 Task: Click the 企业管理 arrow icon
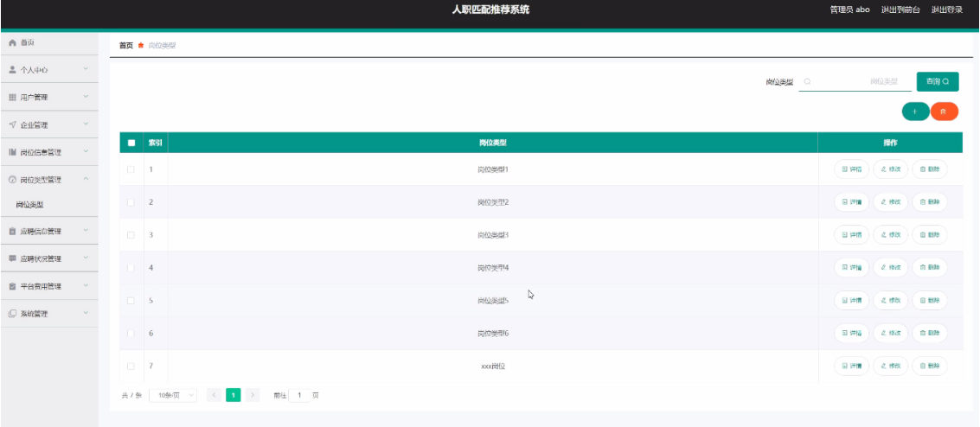coord(12,124)
